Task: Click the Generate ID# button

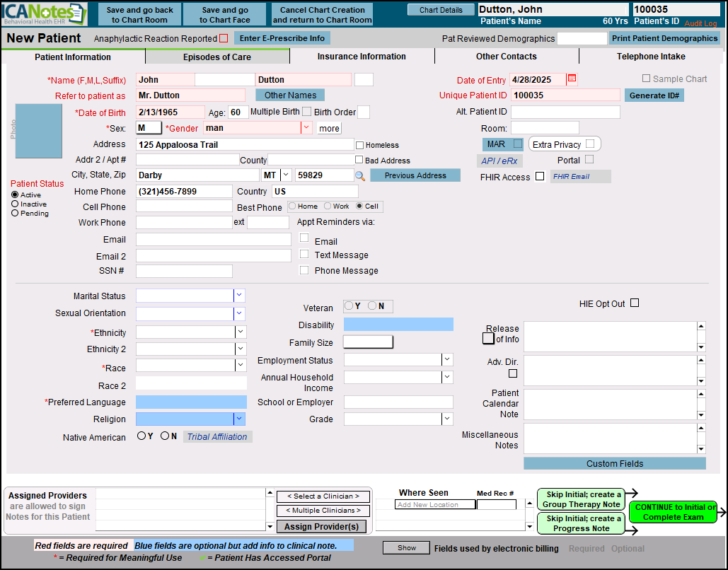Action: pos(654,95)
